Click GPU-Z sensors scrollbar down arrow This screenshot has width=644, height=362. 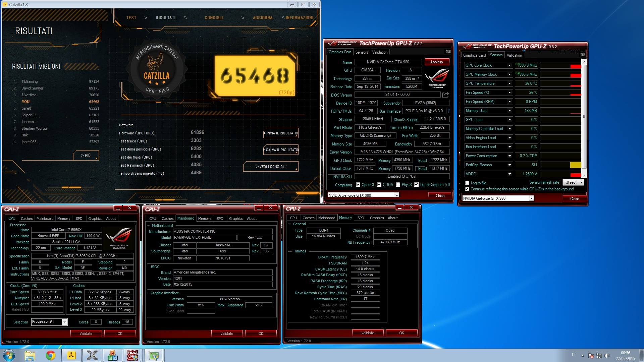[x=584, y=175]
